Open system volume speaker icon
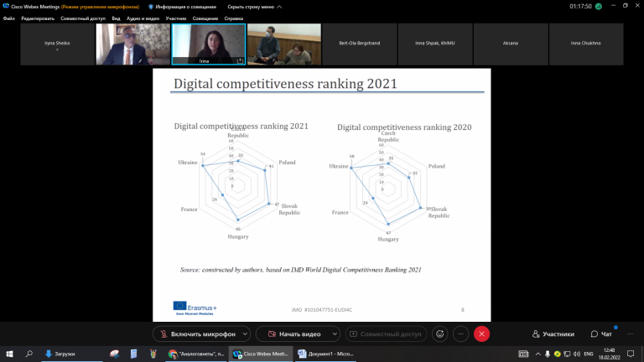The height and width of the screenshot is (362, 644). [x=577, y=354]
